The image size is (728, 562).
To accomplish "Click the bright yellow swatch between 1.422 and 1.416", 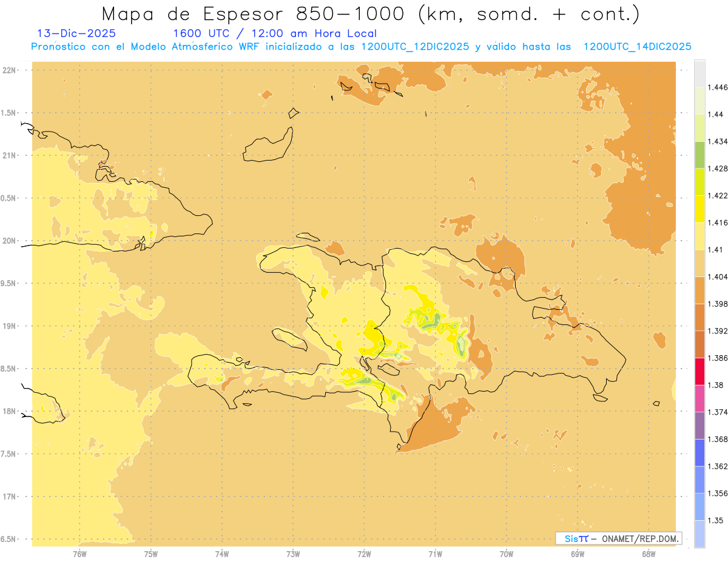I will [699, 209].
